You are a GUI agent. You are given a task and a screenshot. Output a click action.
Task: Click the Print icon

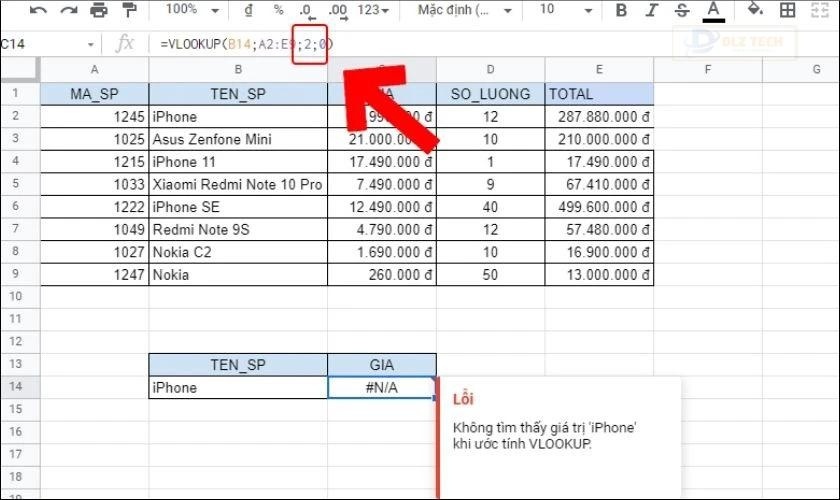99,10
